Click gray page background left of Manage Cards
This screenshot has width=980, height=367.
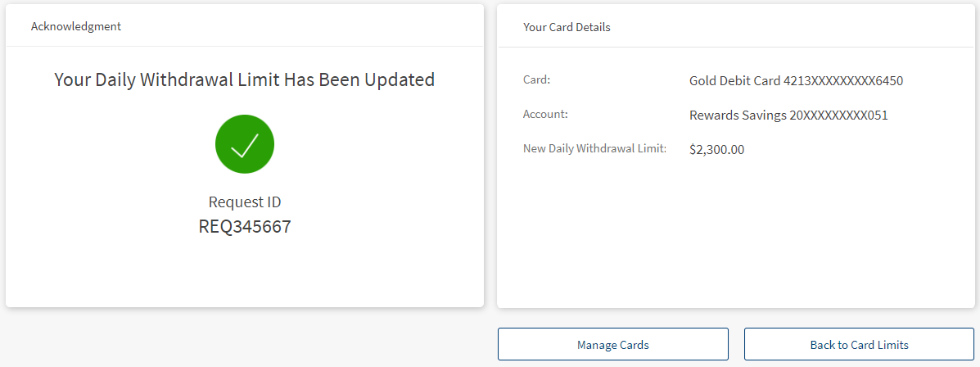[x=246, y=340]
